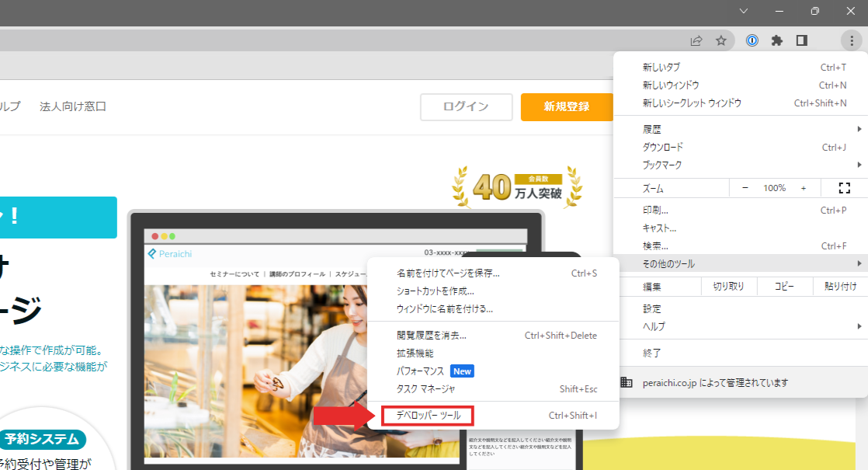Viewport: 868px width, 470px height.
Task: Click the ズーム label in the menu
Action: tap(653, 189)
